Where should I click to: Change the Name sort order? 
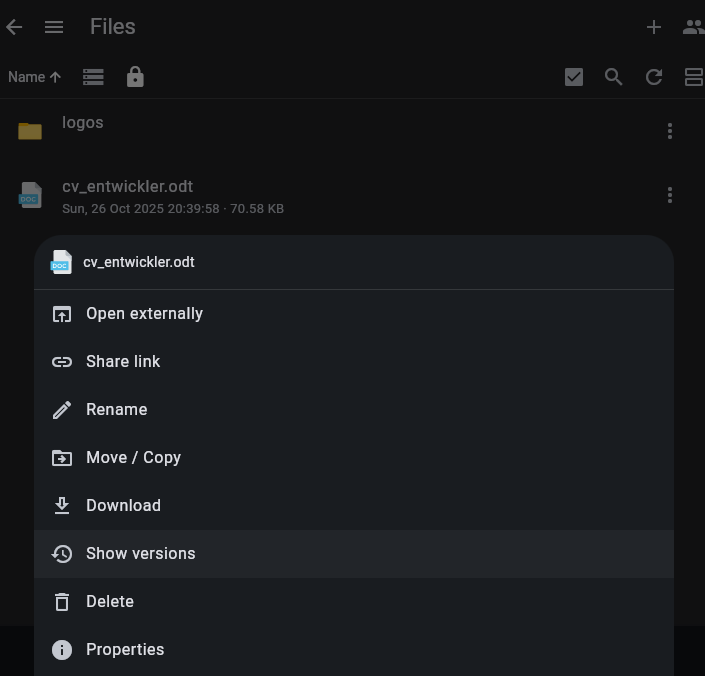coord(34,77)
